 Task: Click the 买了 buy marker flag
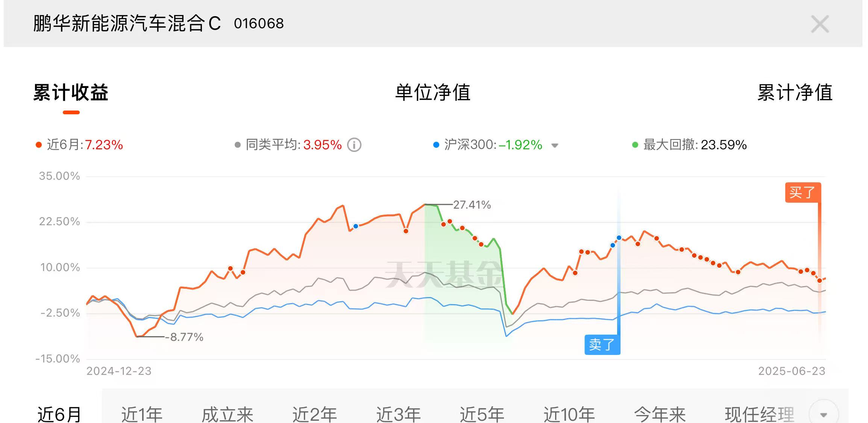point(803,193)
